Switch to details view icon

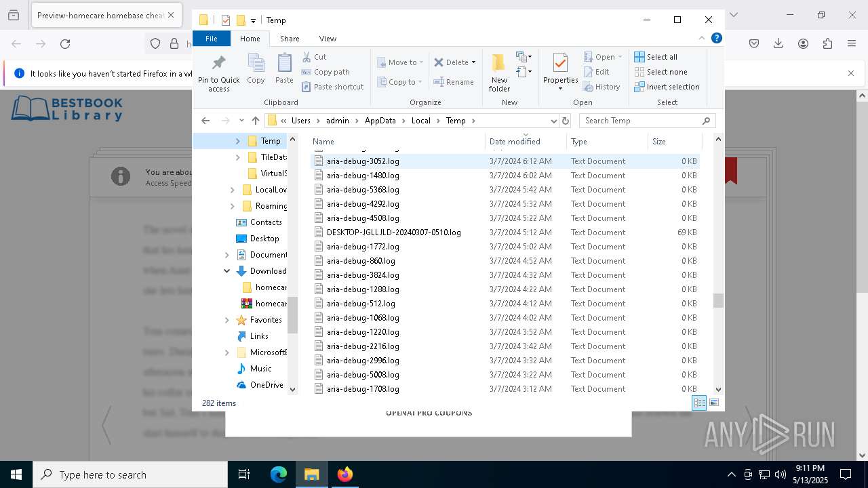tap(699, 403)
